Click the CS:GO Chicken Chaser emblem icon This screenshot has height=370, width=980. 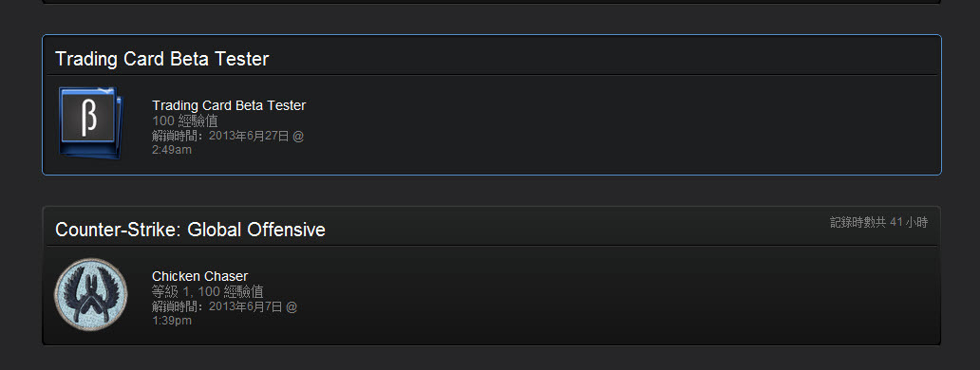point(91,294)
